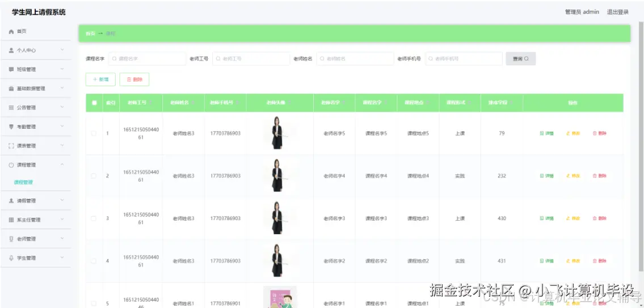This screenshot has width=644, height=308.
Task: Expand 基础数据管理 using its chevron arrow
Action: [62, 88]
